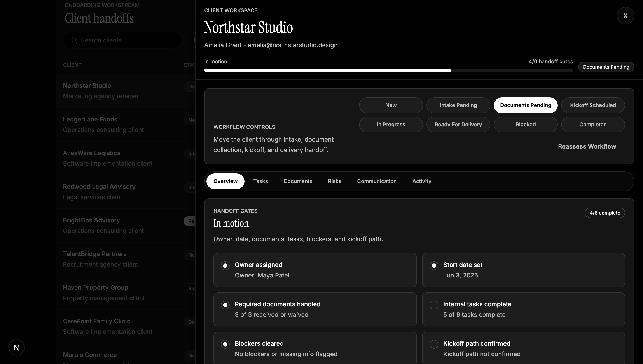Toggle the Internal tasks complete indicator

434,305
